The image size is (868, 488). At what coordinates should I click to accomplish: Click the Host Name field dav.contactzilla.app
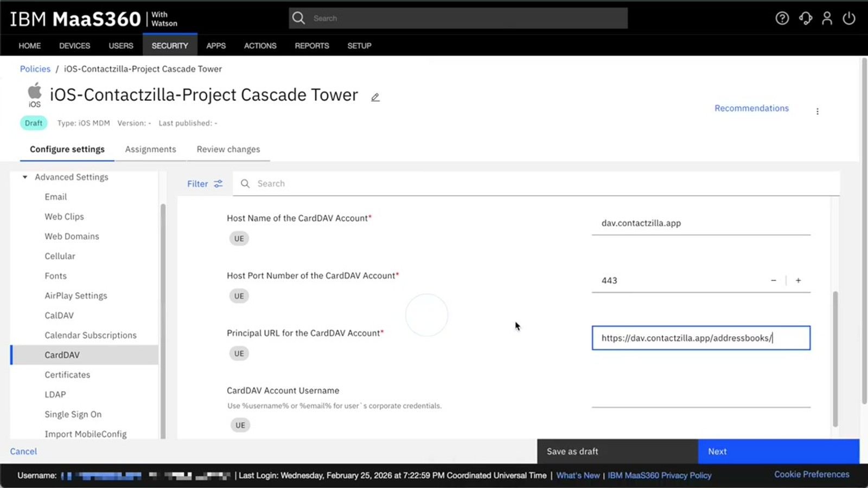point(701,223)
